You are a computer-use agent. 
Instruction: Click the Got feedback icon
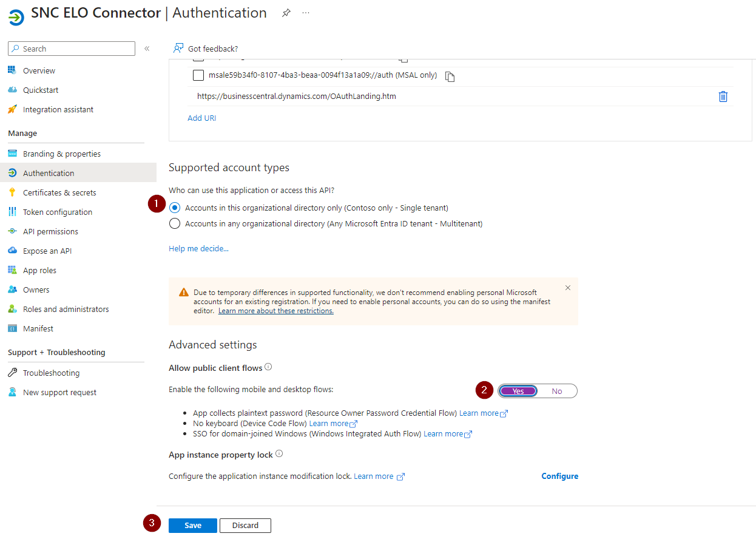(x=178, y=49)
